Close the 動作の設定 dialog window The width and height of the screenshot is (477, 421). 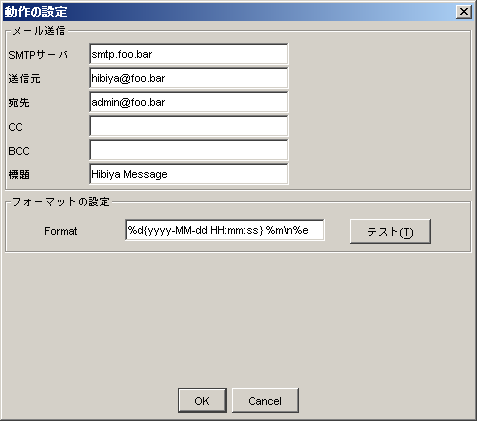click(x=464, y=12)
